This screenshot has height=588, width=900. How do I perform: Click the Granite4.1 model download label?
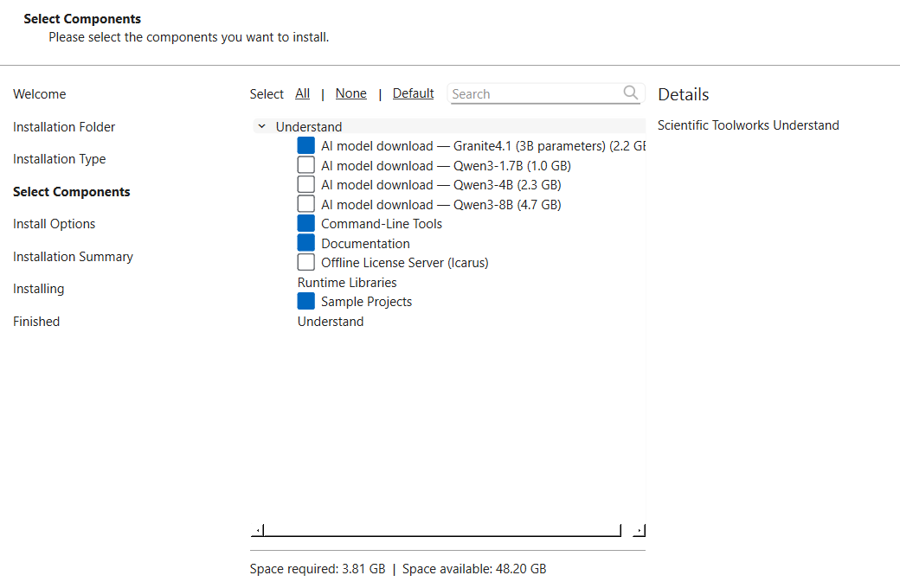[x=483, y=146]
